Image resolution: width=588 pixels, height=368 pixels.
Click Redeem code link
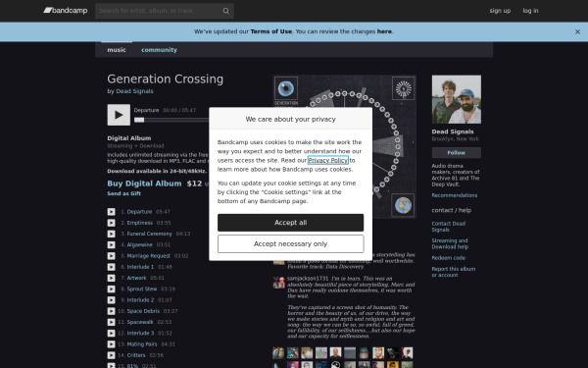[x=449, y=258]
